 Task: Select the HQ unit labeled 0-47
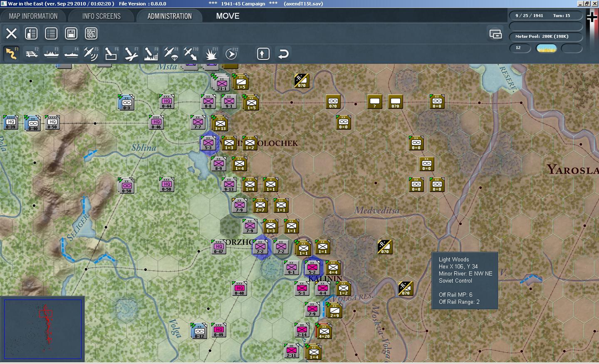point(219,247)
